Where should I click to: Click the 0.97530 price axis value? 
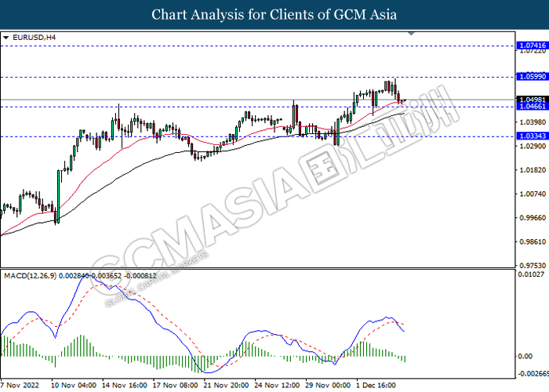pos(533,266)
